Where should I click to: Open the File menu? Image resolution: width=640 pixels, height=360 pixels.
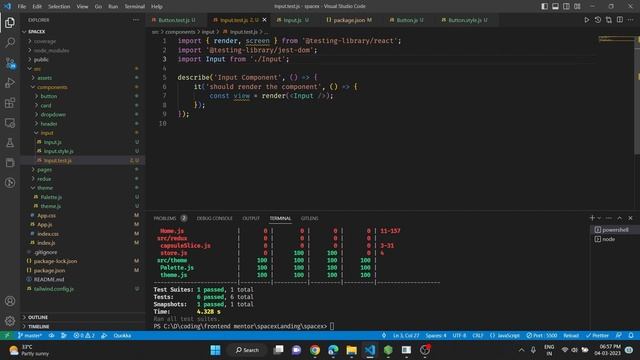point(22,7)
